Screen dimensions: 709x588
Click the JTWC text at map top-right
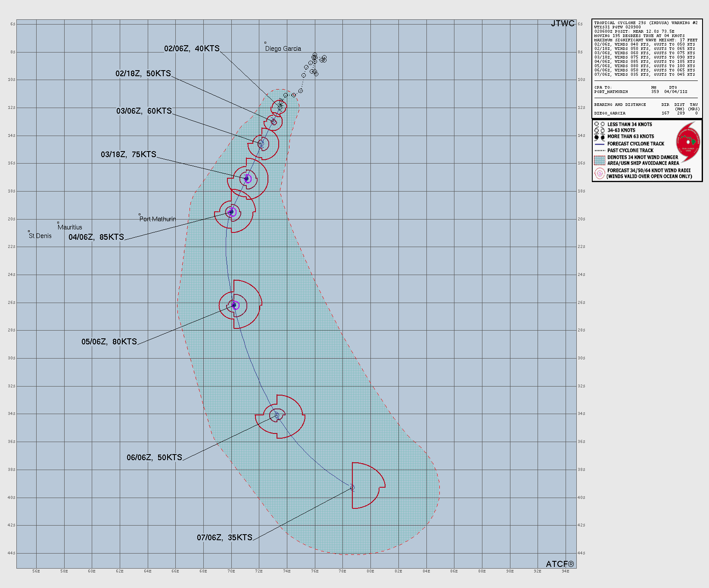click(x=563, y=24)
